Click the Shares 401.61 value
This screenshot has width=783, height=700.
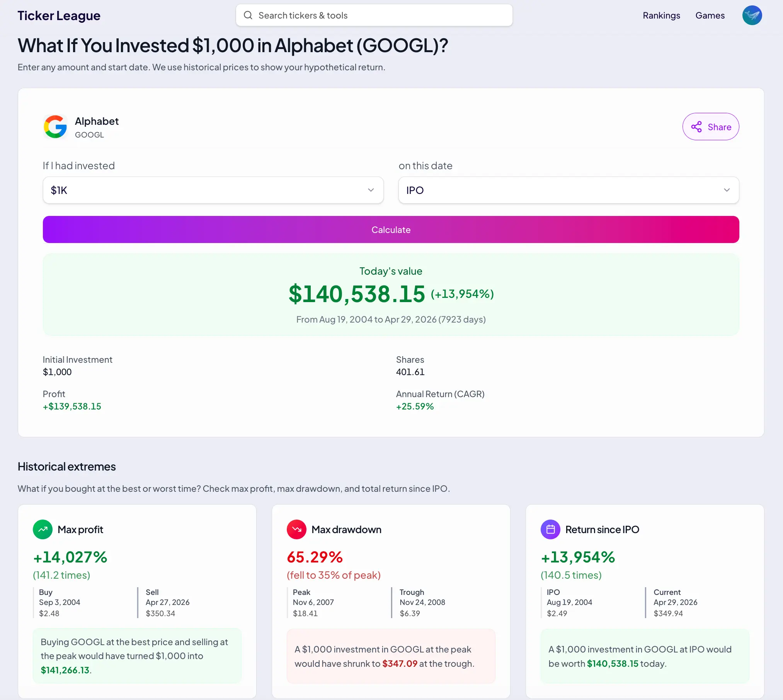(410, 372)
